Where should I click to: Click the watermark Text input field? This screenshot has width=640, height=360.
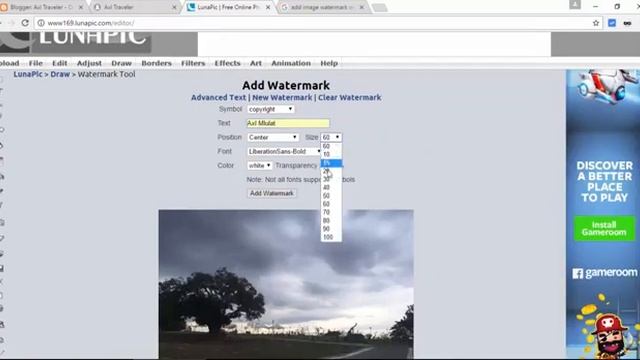point(288,123)
